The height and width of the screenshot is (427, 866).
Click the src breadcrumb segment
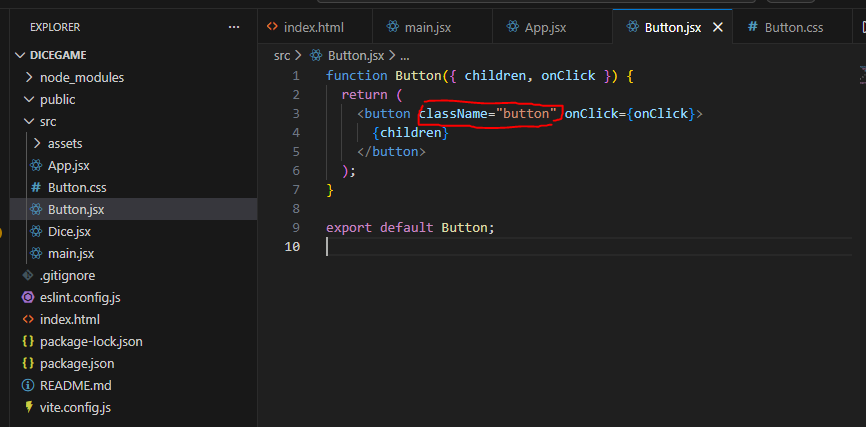tap(282, 56)
